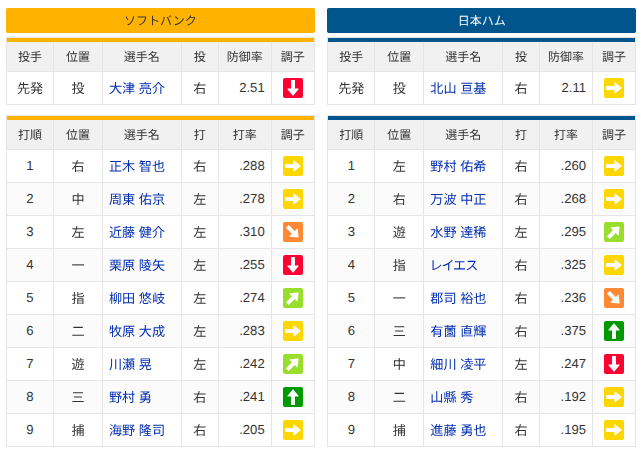Click the red down arrow for 栗原 陵矢
642x451 pixels.
coord(293,265)
